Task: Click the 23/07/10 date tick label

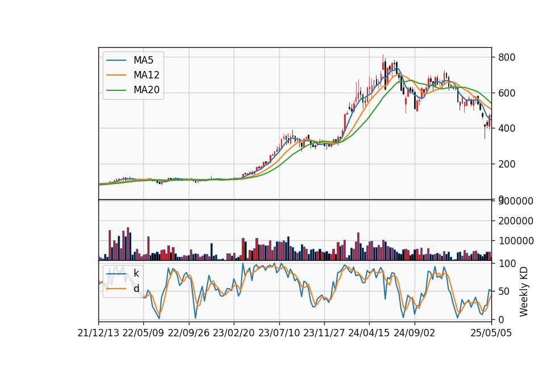Action: [x=279, y=333]
